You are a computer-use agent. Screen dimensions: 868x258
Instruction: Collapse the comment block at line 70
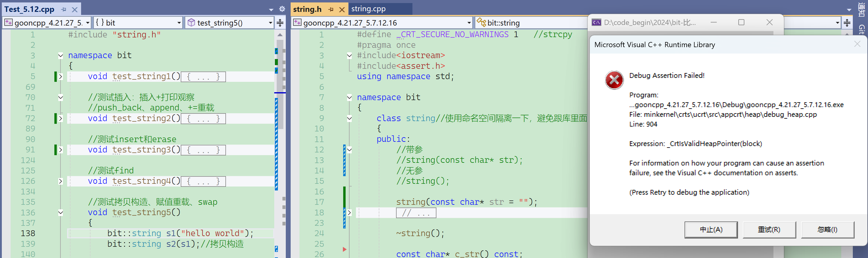pos(61,98)
